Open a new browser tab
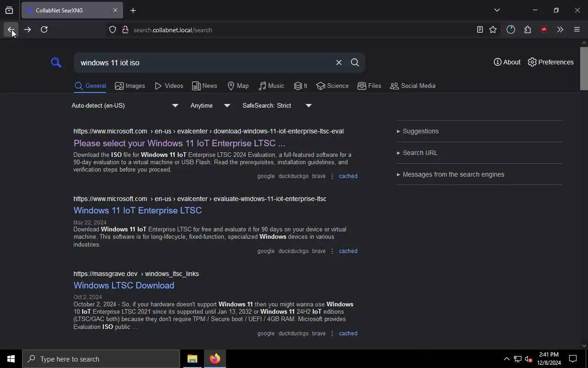Image resolution: width=588 pixels, height=368 pixels. 133,10
